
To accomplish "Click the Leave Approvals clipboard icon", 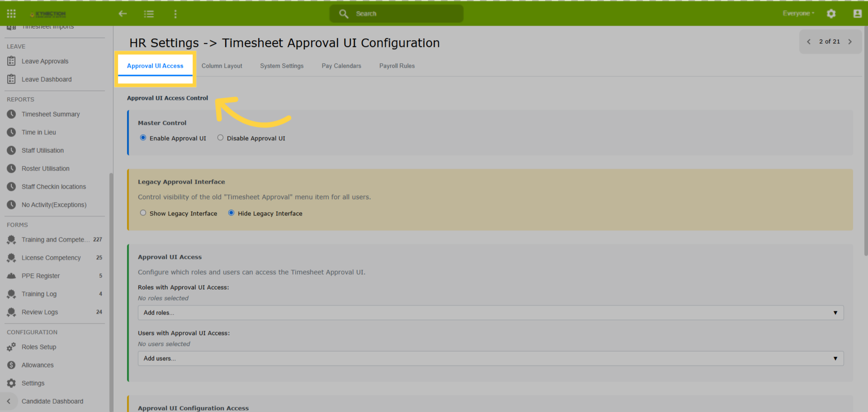I will 11,61.
